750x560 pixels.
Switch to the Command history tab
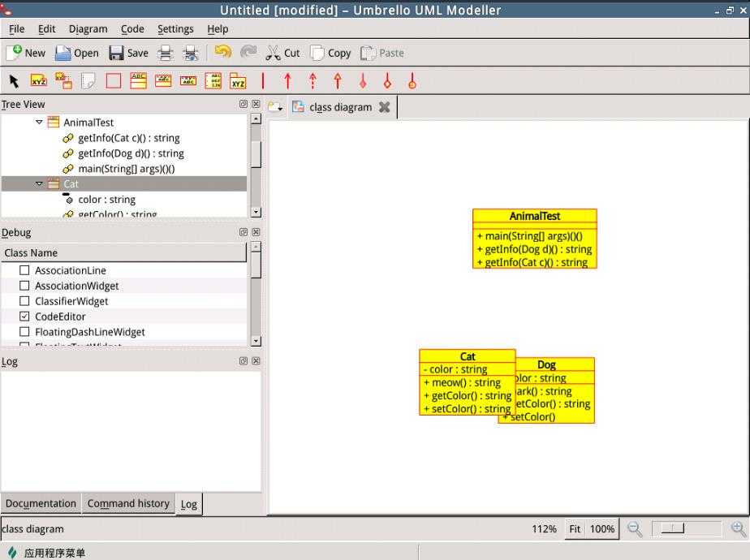[128, 503]
